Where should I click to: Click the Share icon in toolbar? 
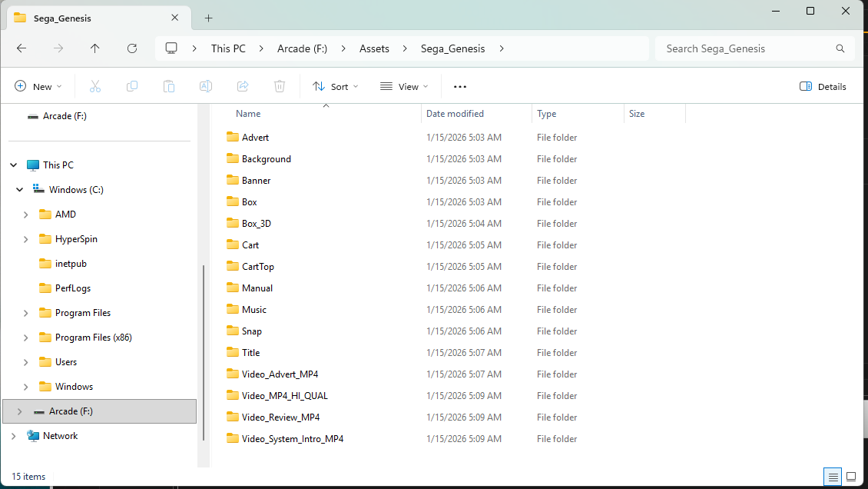pyautogui.click(x=243, y=87)
